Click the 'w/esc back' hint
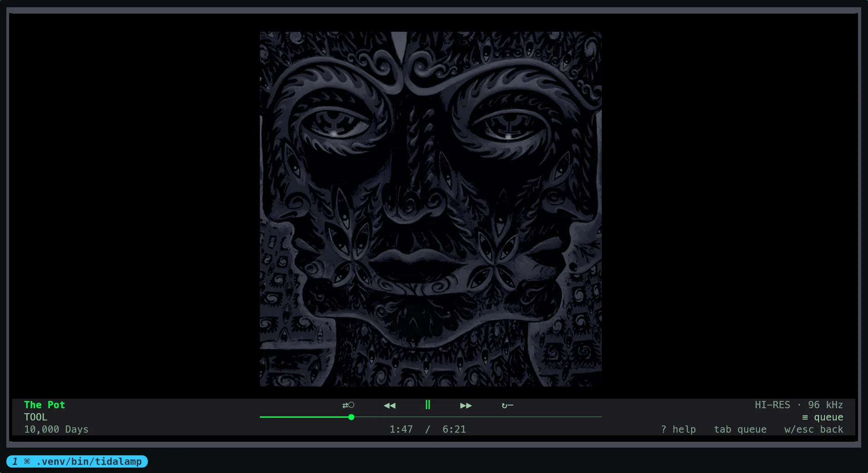Viewport: 868px width, 473px height. tap(814, 430)
